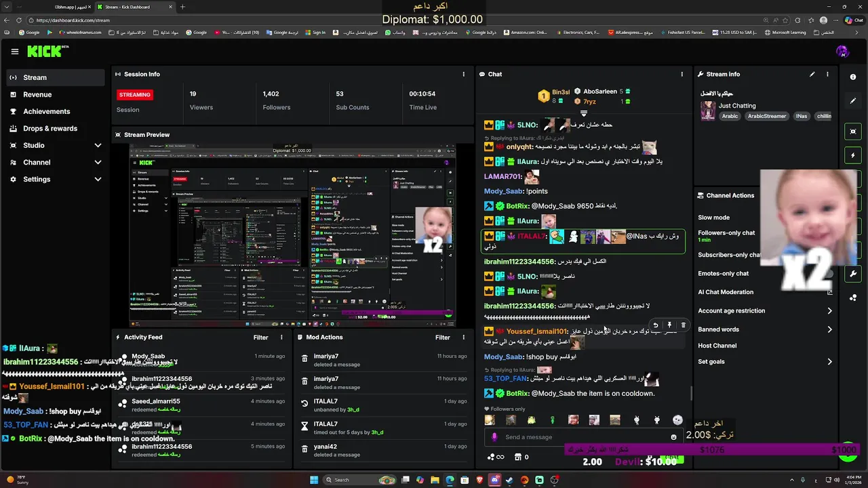Select ITALAL7 unbanned mod action row
The image size is (868, 488).
[x=383, y=405]
